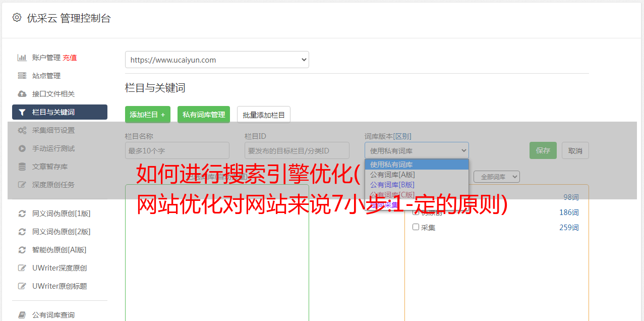Click the 私有词库管理 button
This screenshot has width=644, height=321.
[204, 115]
